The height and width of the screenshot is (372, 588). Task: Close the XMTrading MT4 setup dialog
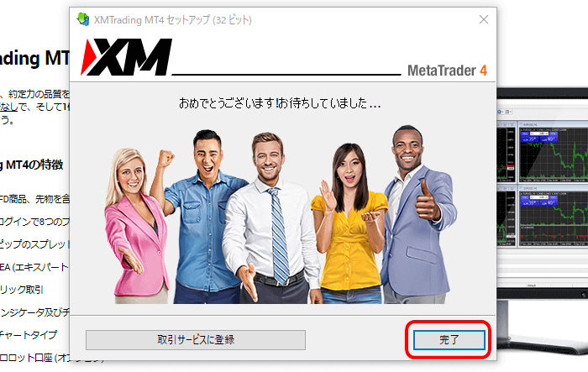coord(484,19)
